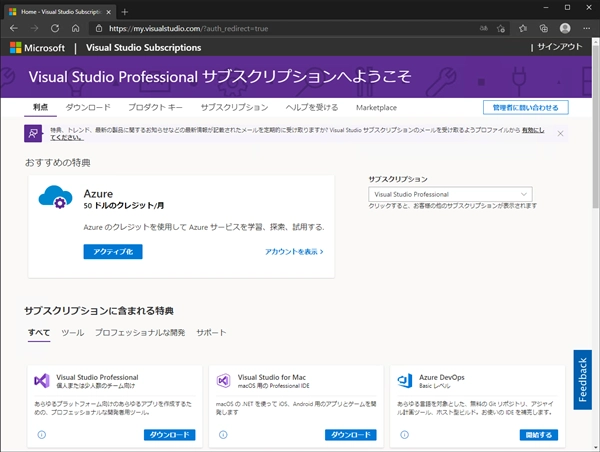Follow the 有効にしてください link in the banner

(533, 130)
